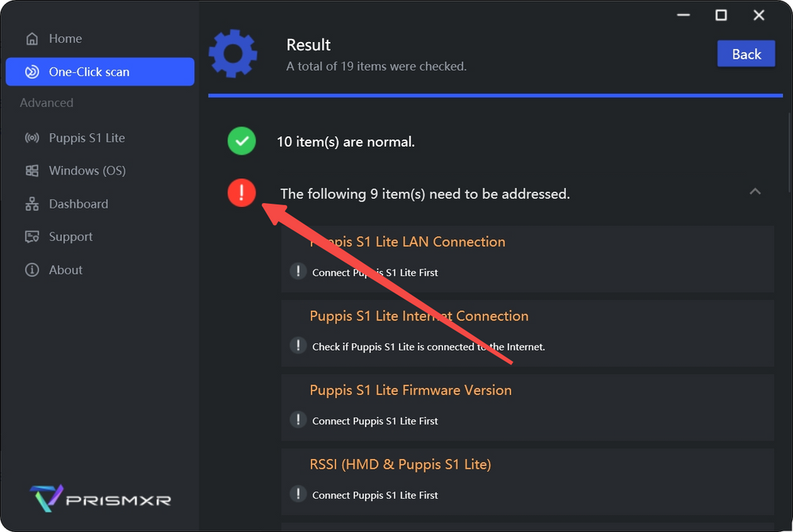Click the red exclamation alert icon
The image size is (793, 532).
[x=242, y=193]
